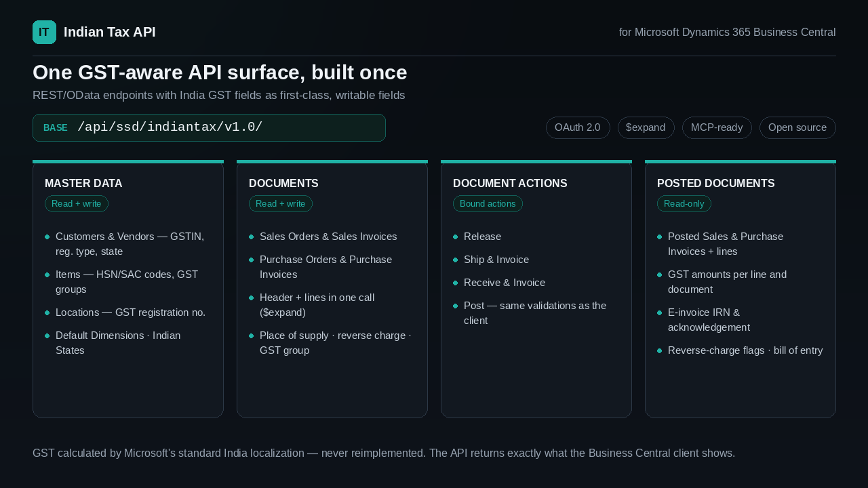Click 'for Microsoft Dynamics 365 Business Central' text
Image resolution: width=868 pixels, height=488 pixels.
[727, 32]
